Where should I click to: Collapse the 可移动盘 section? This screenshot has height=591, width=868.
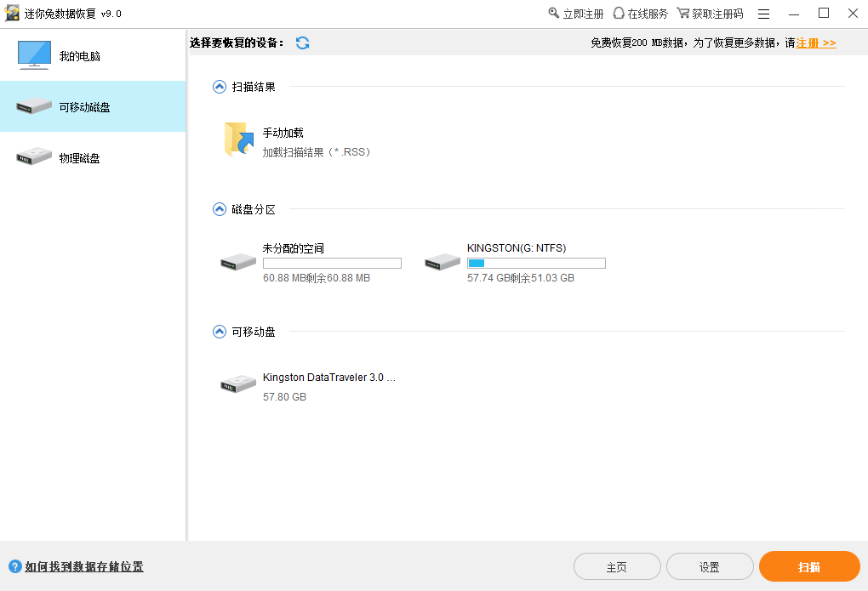tap(220, 332)
